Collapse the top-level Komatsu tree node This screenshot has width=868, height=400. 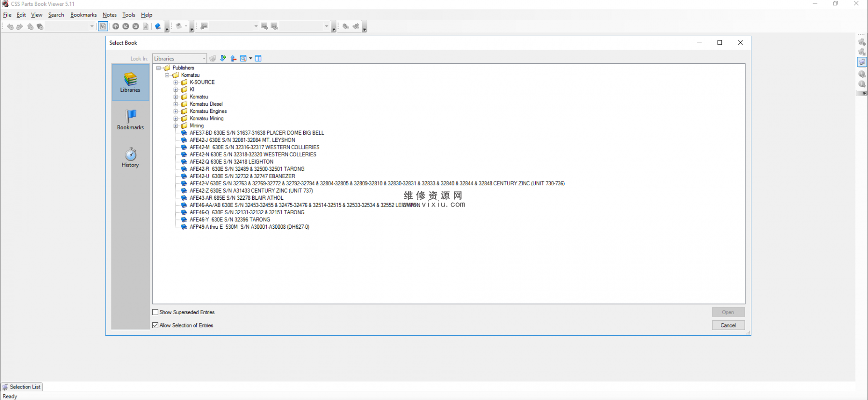tap(167, 75)
